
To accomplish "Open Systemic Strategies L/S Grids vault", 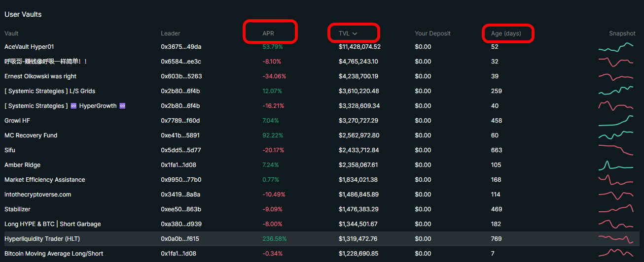I will point(50,91).
